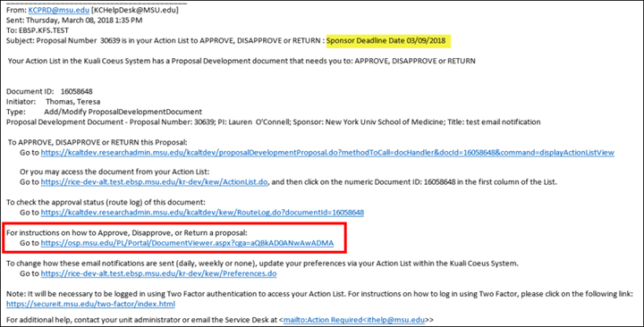The height and width of the screenshot is (327, 644).
Task: Open the osp.msu.edu DocumentViewer instructions link
Action: (x=187, y=243)
